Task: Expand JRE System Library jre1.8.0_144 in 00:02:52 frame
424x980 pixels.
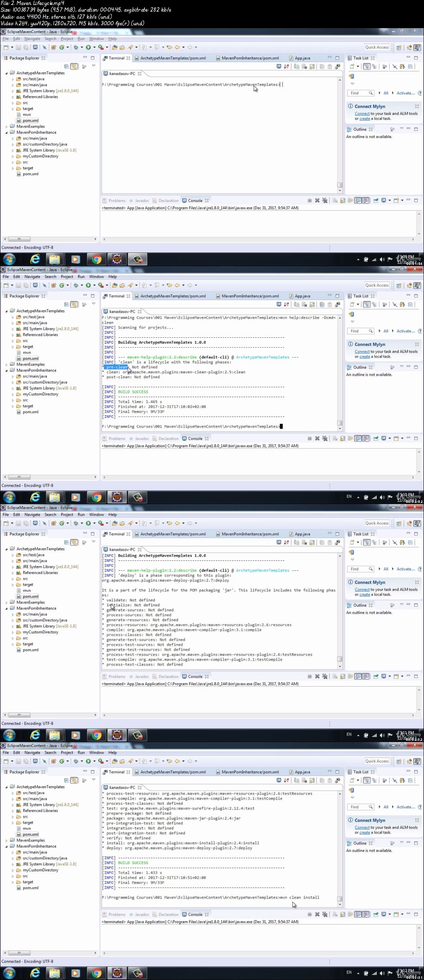Action: click(13, 567)
